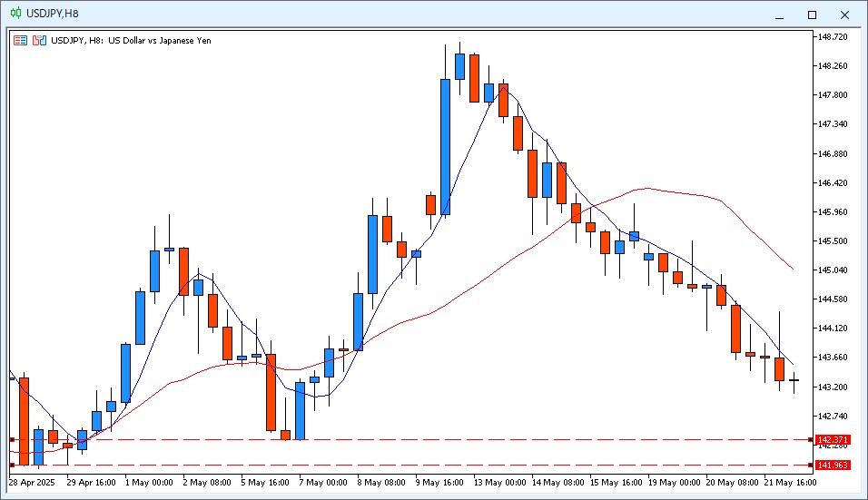Click the 142.371 price label

[x=833, y=440]
